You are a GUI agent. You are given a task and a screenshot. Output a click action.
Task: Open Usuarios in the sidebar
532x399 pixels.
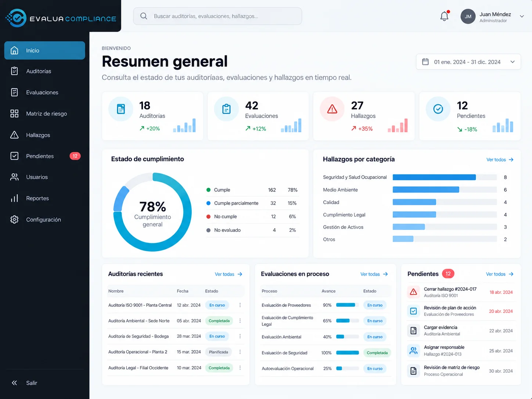point(44,177)
